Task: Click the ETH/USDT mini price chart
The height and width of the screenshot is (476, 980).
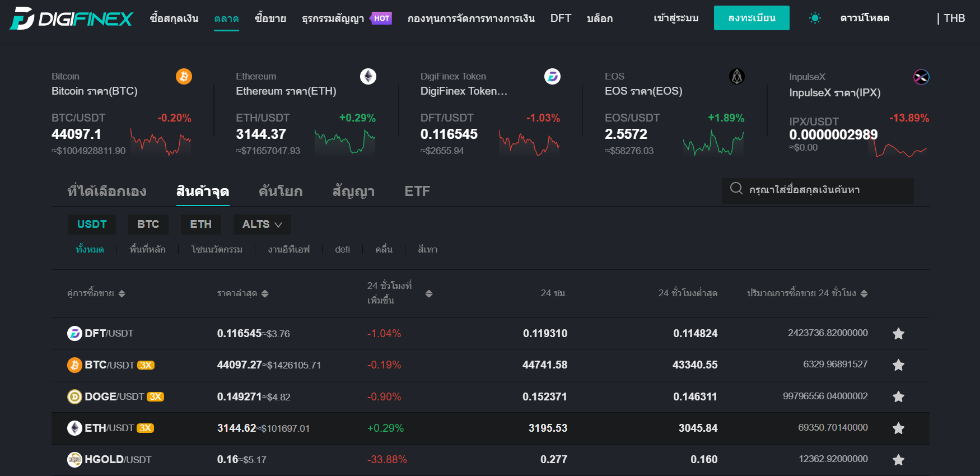Action: 345,142
